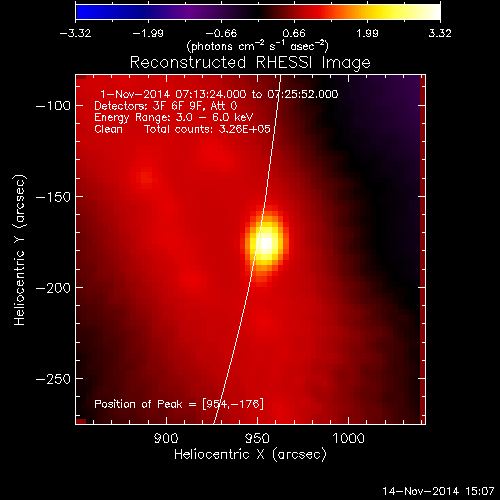Click the faint orange source near upper left
The image size is (500, 500).
[146, 177]
